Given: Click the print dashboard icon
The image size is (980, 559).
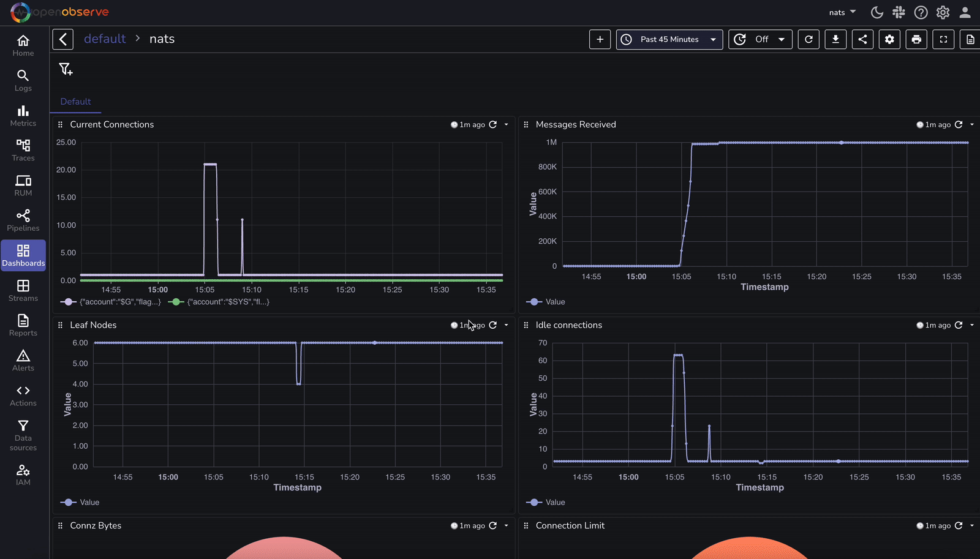Looking at the screenshot, I should [916, 39].
